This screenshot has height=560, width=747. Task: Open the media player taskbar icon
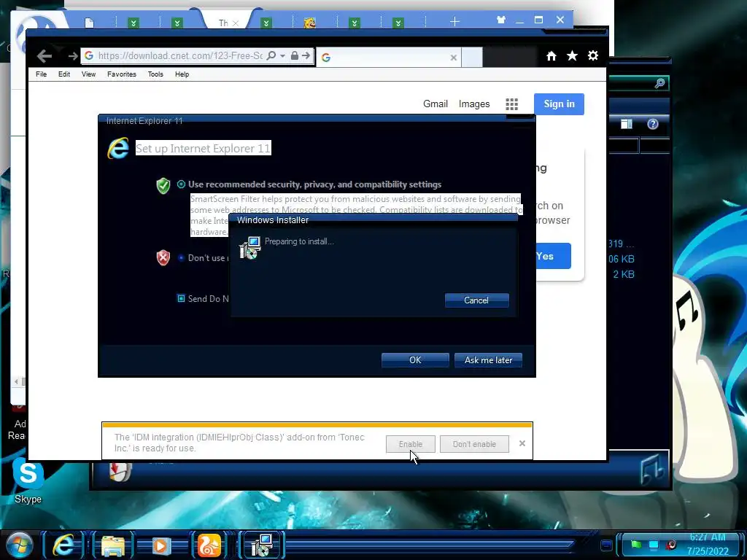pos(161,545)
